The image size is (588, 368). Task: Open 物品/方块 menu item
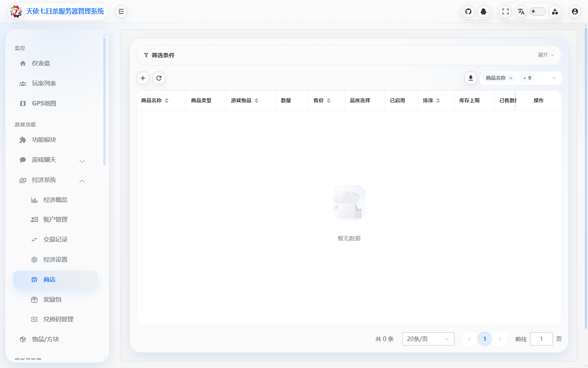point(56,339)
